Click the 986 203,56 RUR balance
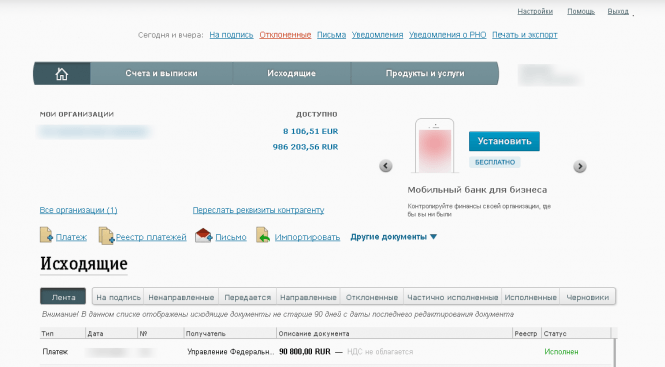 [305, 147]
